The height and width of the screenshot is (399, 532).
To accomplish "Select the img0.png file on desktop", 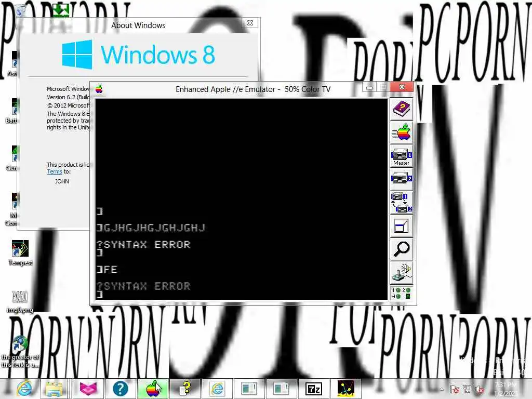I will tap(20, 302).
